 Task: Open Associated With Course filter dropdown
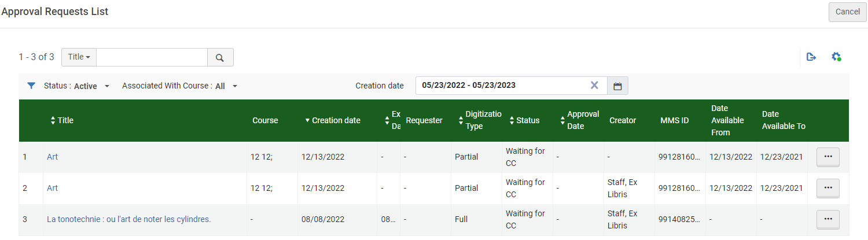point(180,86)
